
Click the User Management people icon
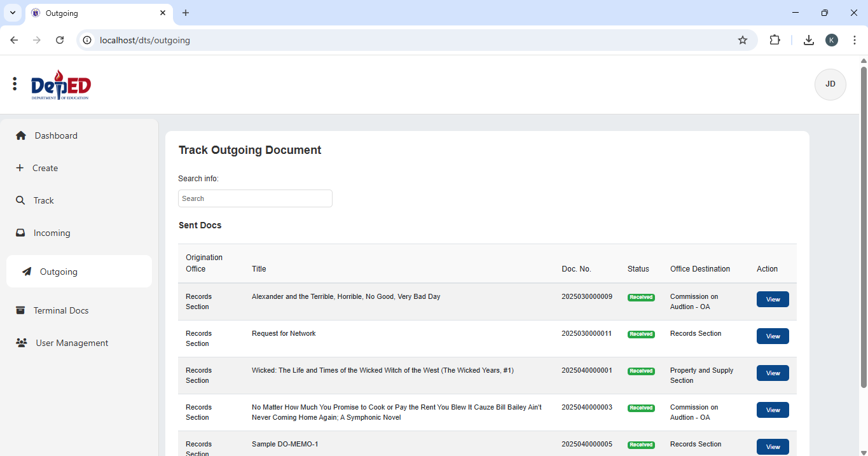pos(22,343)
